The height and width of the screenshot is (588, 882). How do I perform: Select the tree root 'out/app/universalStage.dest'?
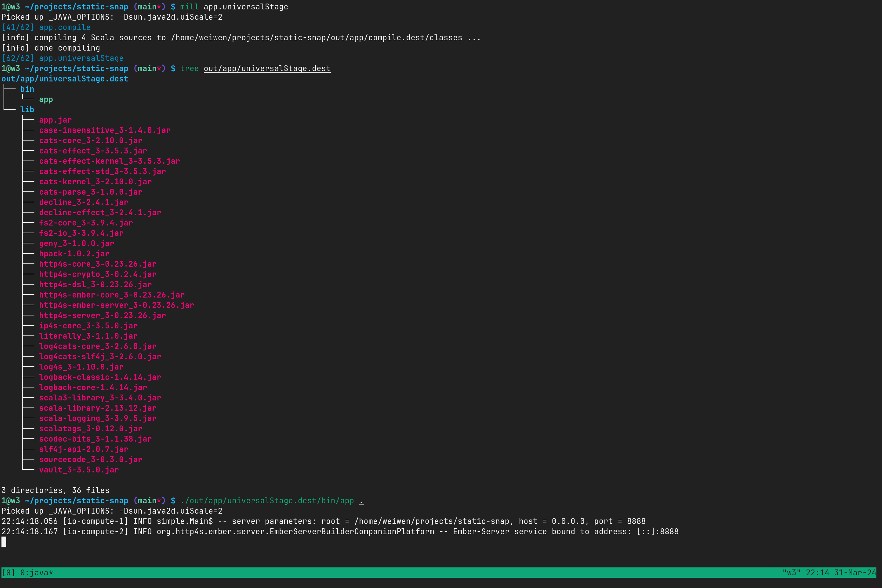[x=65, y=79]
